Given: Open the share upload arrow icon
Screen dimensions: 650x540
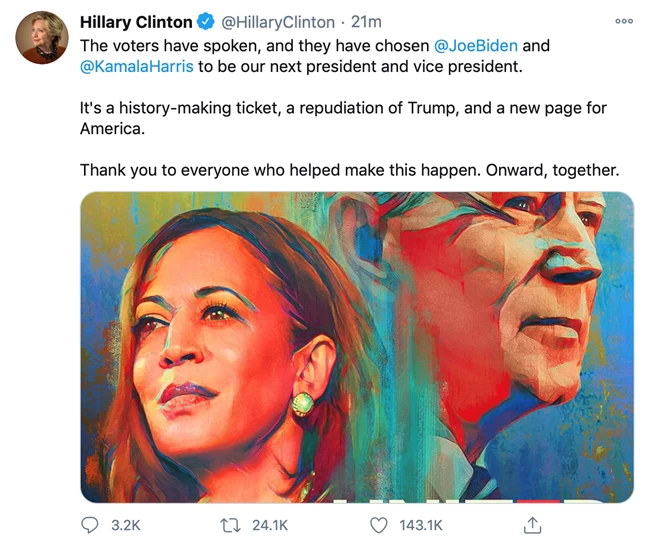Looking at the screenshot, I should (x=532, y=525).
